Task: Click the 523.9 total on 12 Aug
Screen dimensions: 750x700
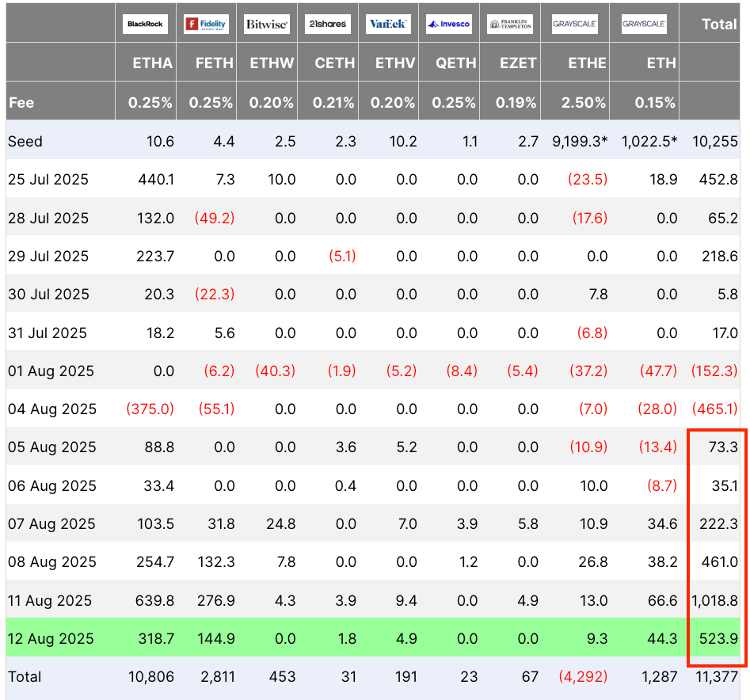Action: [x=718, y=639]
